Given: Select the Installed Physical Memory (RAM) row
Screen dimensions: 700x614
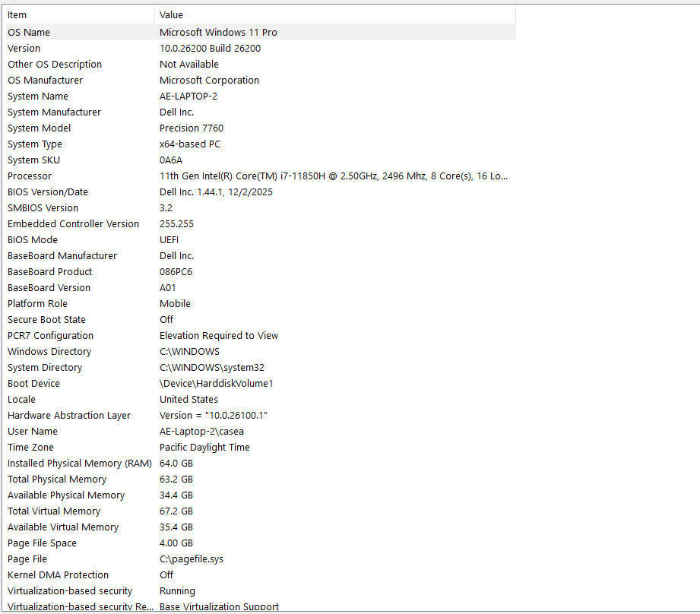Looking at the screenshot, I should pyautogui.click(x=259, y=464).
